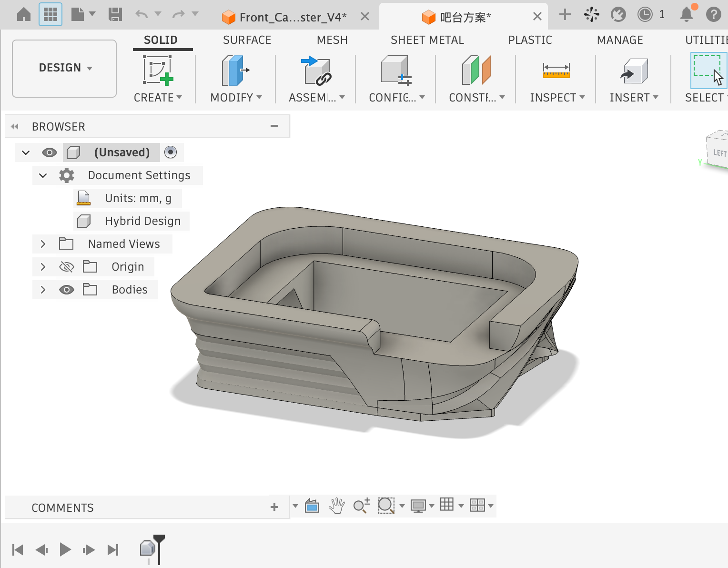The image size is (728, 568).
Task: Redo the action arrow
Action: coord(179,14)
